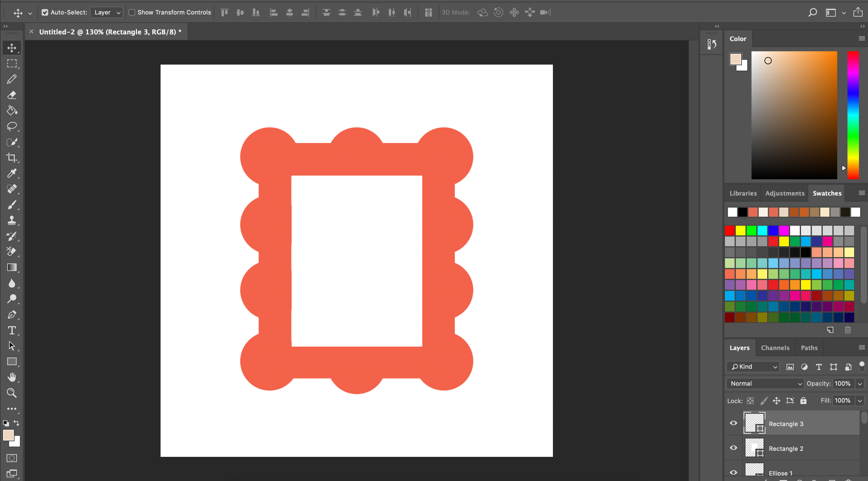The height and width of the screenshot is (481, 868).
Task: Select the Hand tool
Action: tap(12, 377)
